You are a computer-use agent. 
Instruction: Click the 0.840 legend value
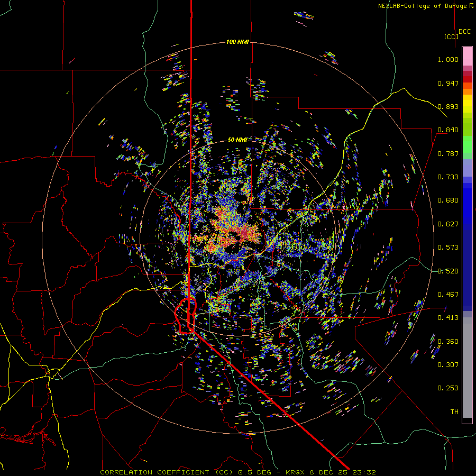click(x=448, y=130)
